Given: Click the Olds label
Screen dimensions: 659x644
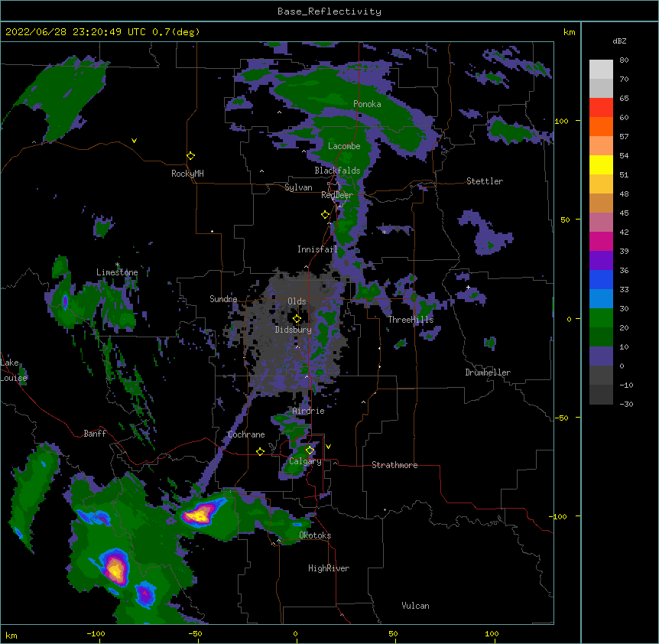Looking at the screenshot, I should click(297, 301).
